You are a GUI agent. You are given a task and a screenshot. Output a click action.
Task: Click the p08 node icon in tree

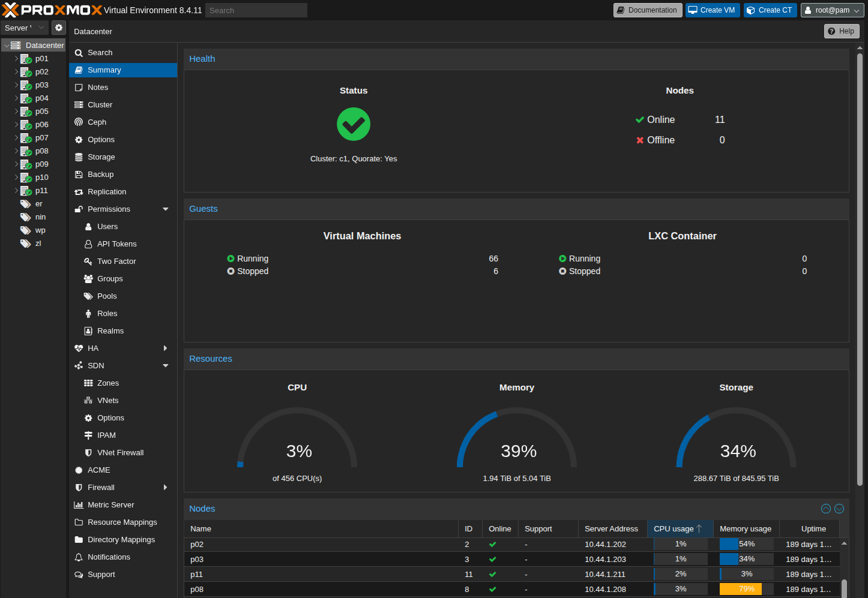click(x=26, y=151)
